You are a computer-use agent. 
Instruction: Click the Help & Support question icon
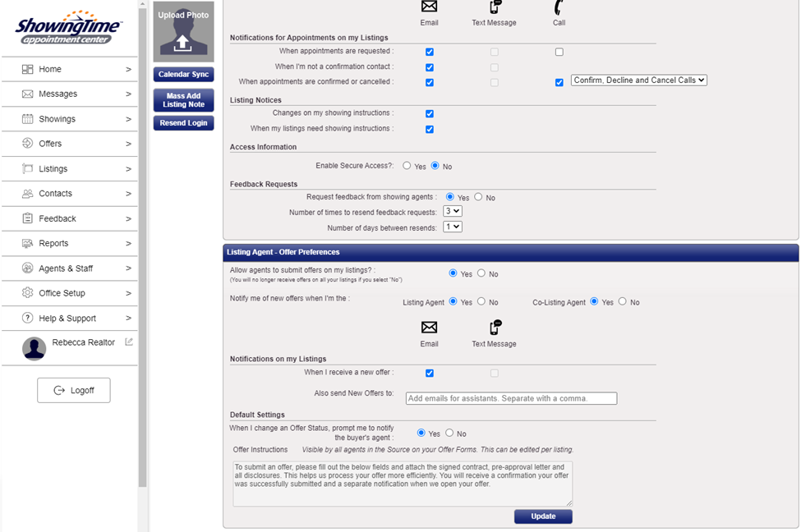(28, 318)
